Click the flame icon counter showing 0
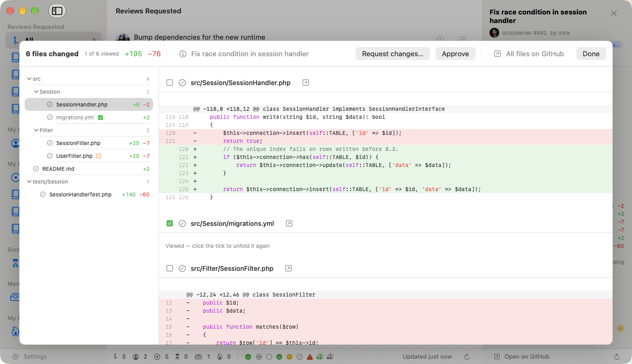Viewport: 632px width, 364px height. pyautogui.click(x=224, y=357)
